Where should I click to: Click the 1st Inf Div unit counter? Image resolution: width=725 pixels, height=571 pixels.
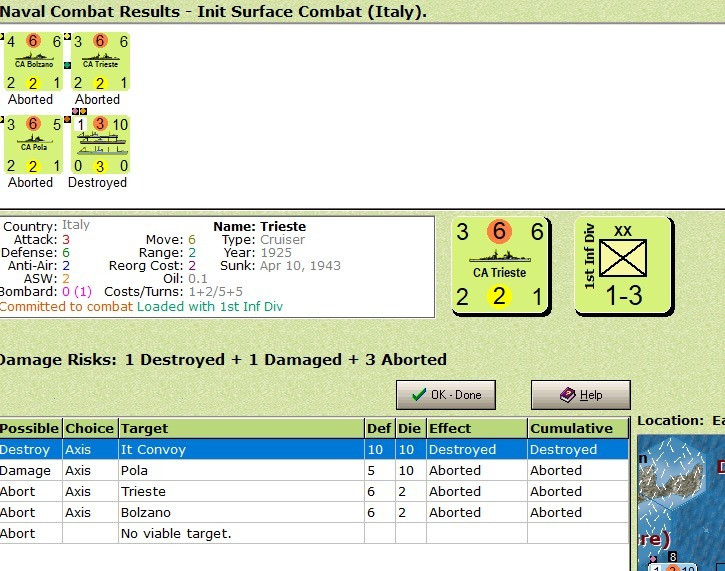click(x=624, y=266)
